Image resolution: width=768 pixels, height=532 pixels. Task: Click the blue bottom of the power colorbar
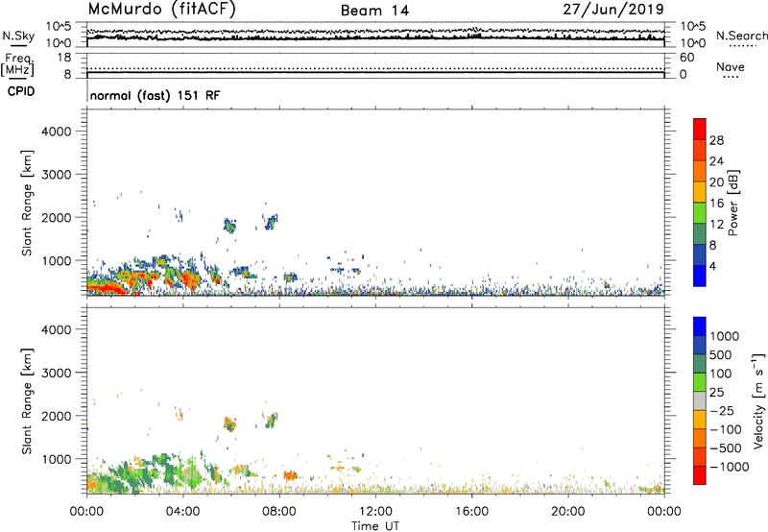700,276
